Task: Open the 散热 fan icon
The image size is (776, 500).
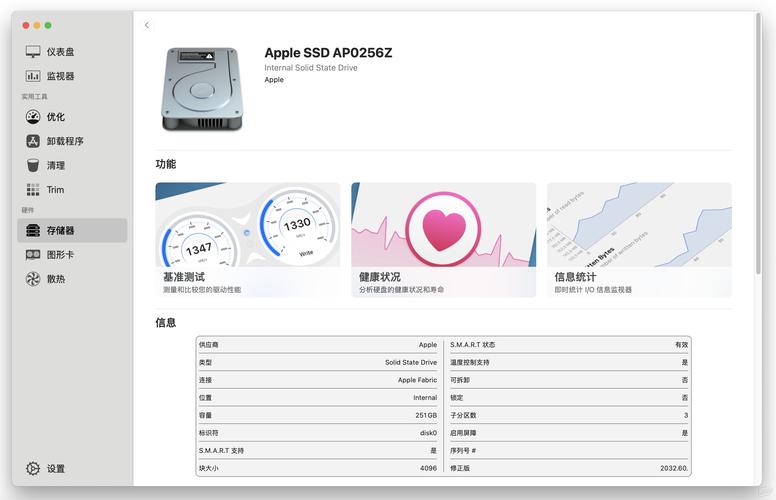Action: click(x=33, y=279)
